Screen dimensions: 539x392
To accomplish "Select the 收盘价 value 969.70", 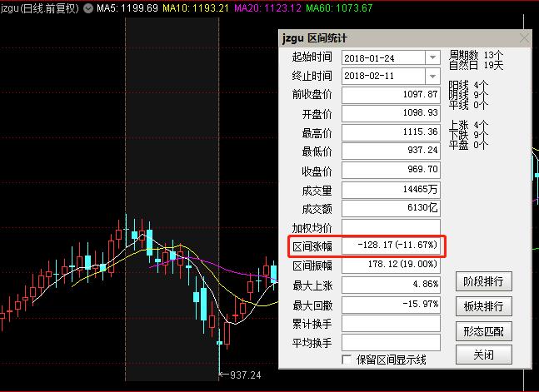I will (391, 170).
